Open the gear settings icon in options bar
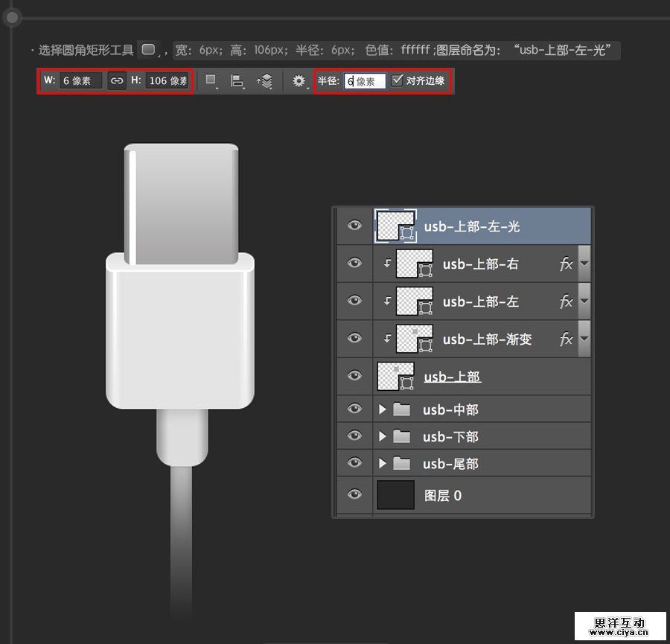The width and height of the screenshot is (670, 644). click(x=300, y=80)
